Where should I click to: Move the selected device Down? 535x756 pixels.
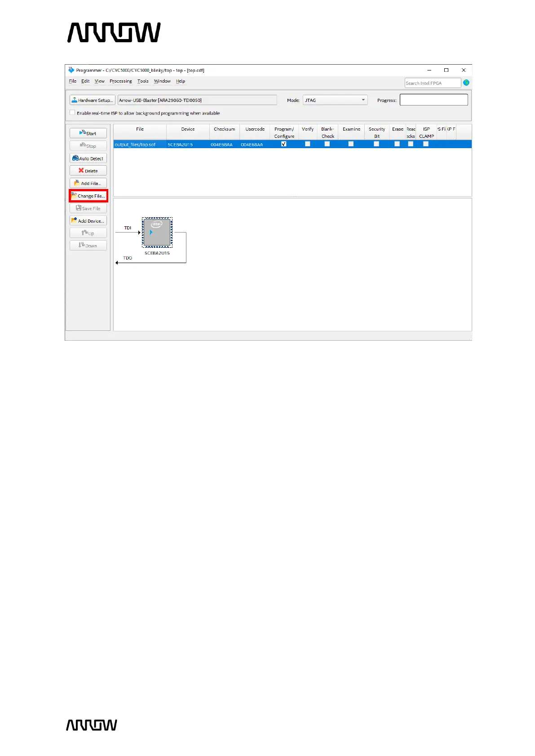[x=88, y=246]
